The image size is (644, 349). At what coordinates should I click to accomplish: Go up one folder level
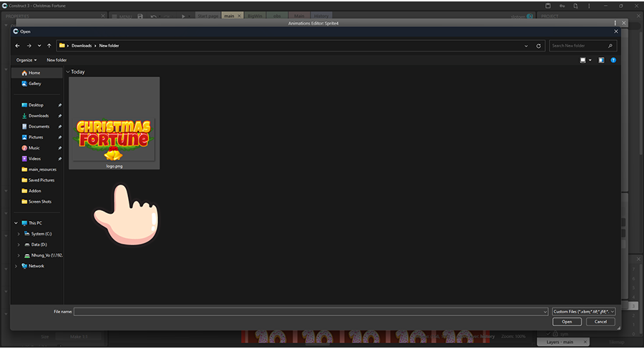pyautogui.click(x=49, y=46)
